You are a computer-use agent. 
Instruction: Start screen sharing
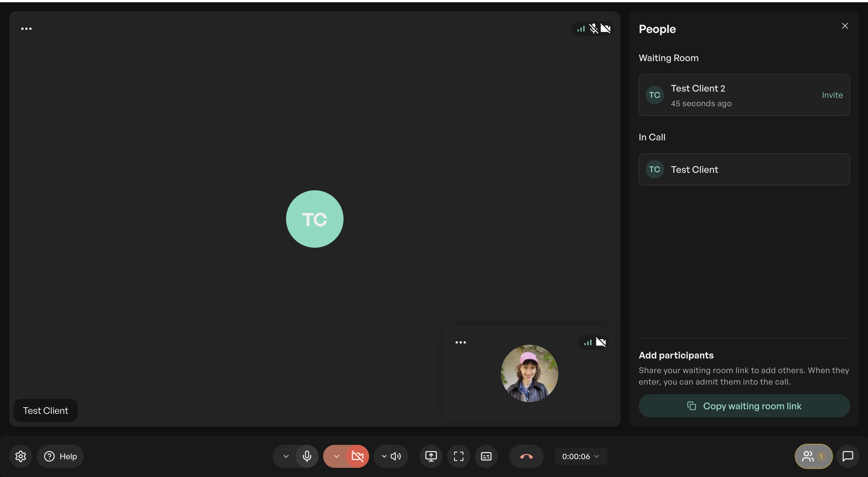click(431, 456)
